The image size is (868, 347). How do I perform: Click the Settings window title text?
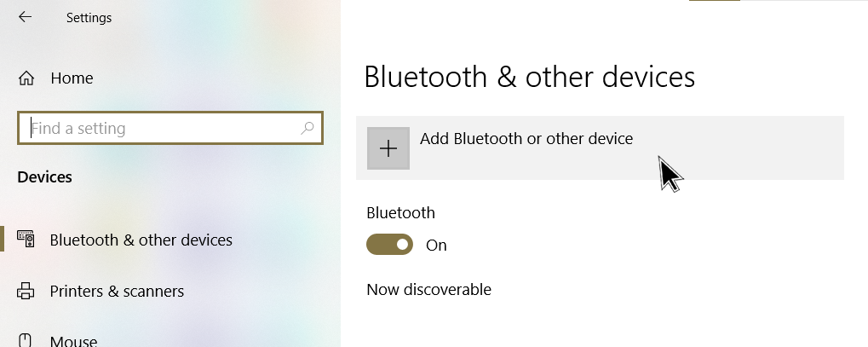point(89,17)
